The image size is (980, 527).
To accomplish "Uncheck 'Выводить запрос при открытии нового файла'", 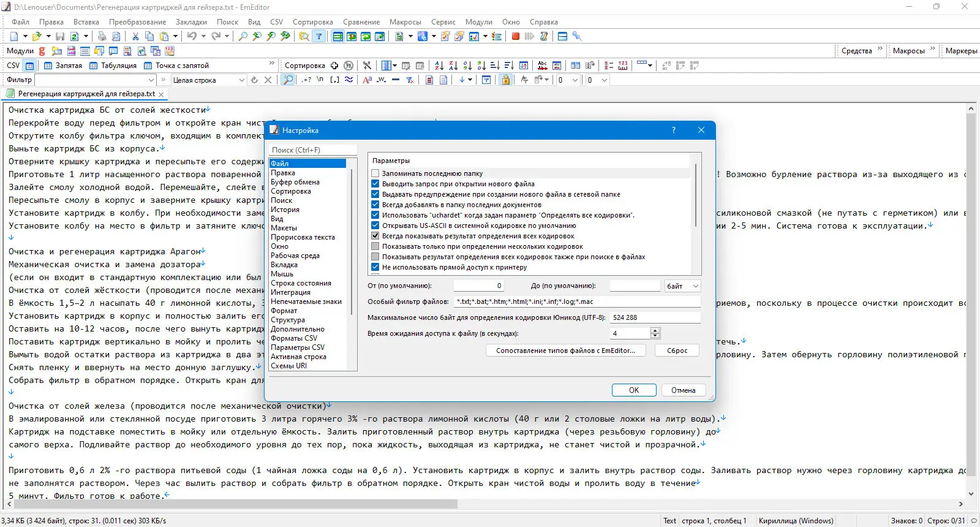I will coord(375,184).
